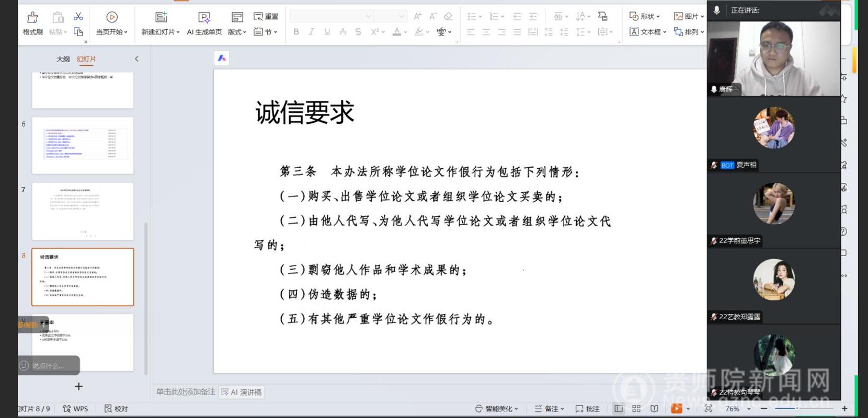This screenshot has height=418, width=868.
Task: Open 批注 comments in status bar
Action: pyautogui.click(x=588, y=409)
